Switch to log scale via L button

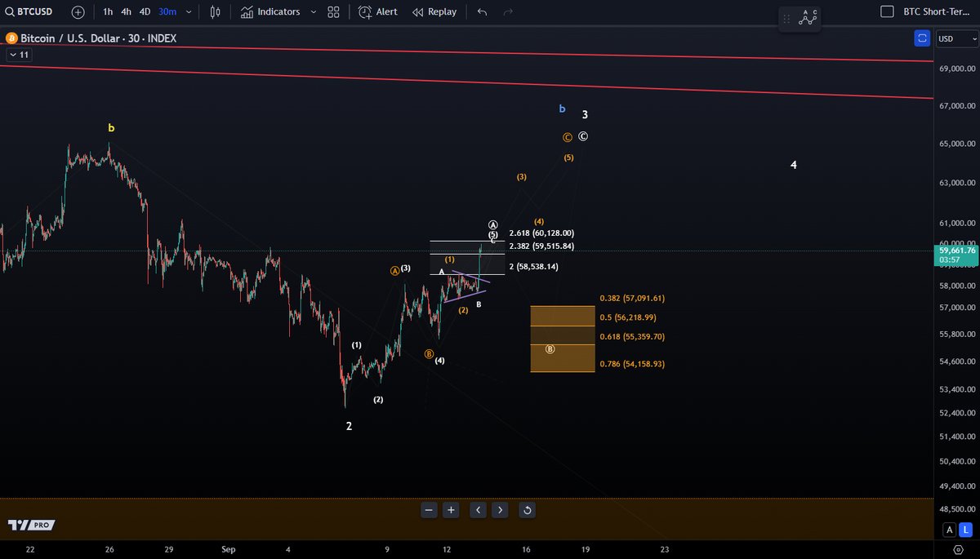[966, 530]
